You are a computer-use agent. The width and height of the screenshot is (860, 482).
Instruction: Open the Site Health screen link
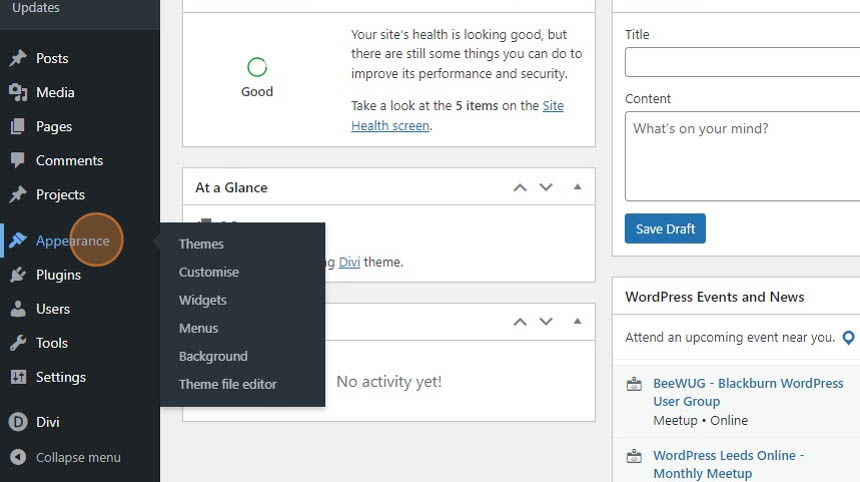[x=457, y=116]
